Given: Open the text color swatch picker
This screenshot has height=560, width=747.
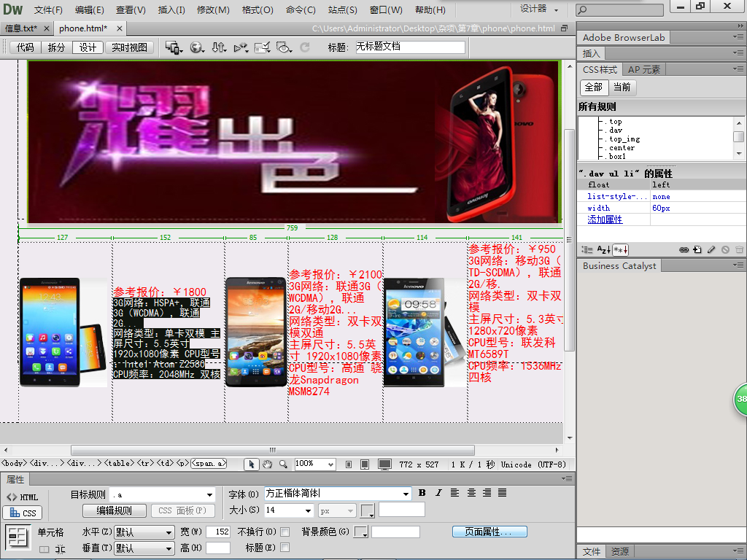Looking at the screenshot, I should (x=368, y=511).
